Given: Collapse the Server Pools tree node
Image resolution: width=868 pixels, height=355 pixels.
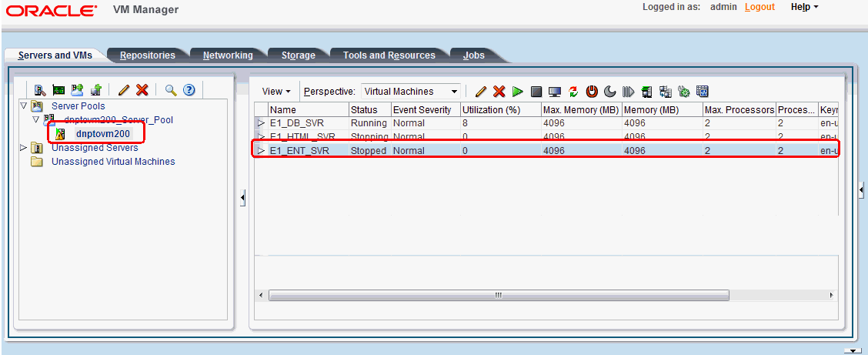Looking at the screenshot, I should pyautogui.click(x=23, y=105).
